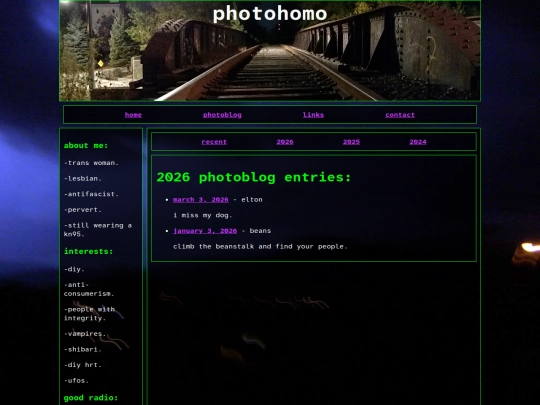540x405 pixels.
Task: Click the 'i miss my dog.' text
Action: (x=202, y=216)
